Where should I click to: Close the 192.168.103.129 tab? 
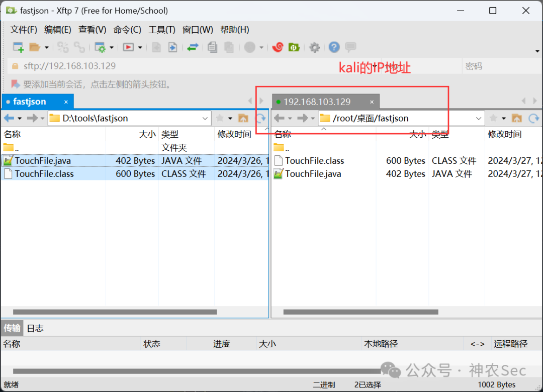pyautogui.click(x=372, y=102)
